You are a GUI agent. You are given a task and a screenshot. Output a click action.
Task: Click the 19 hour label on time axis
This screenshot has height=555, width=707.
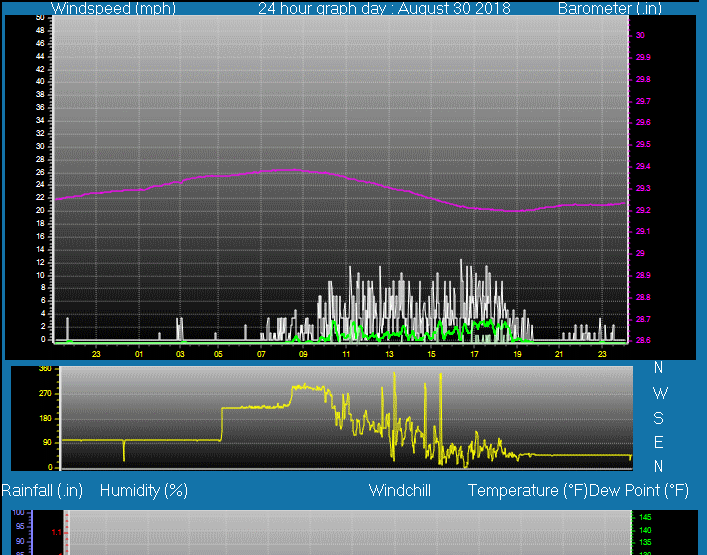[x=517, y=354]
